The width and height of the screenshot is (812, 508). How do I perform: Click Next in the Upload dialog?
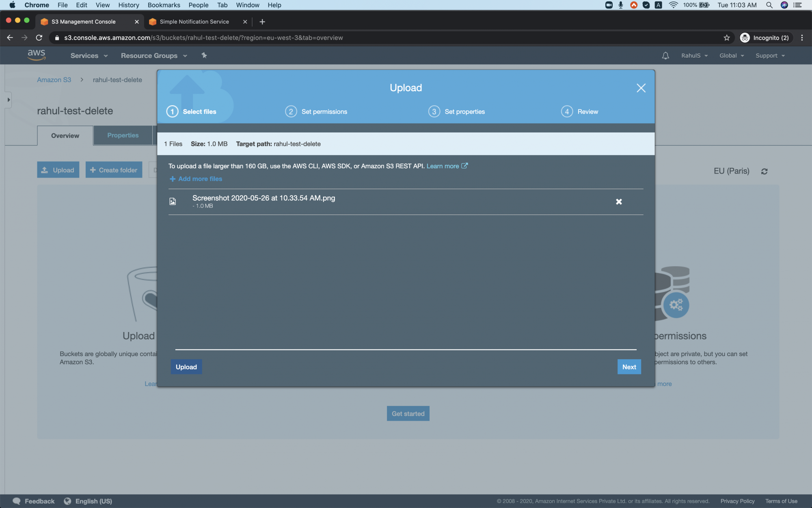point(628,367)
